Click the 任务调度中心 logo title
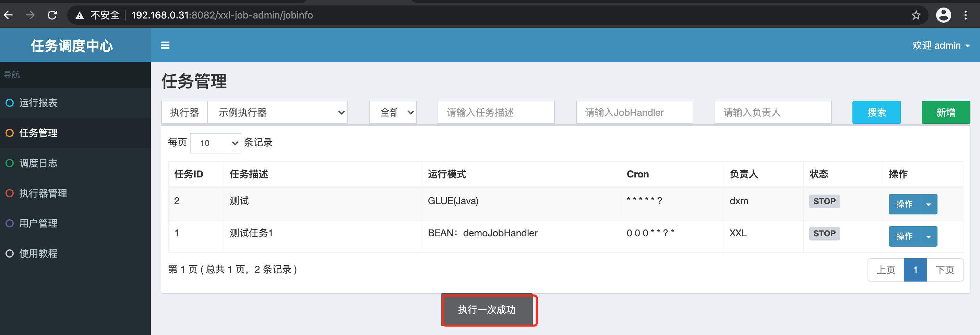Screen dimensions: 980x335 [72, 46]
